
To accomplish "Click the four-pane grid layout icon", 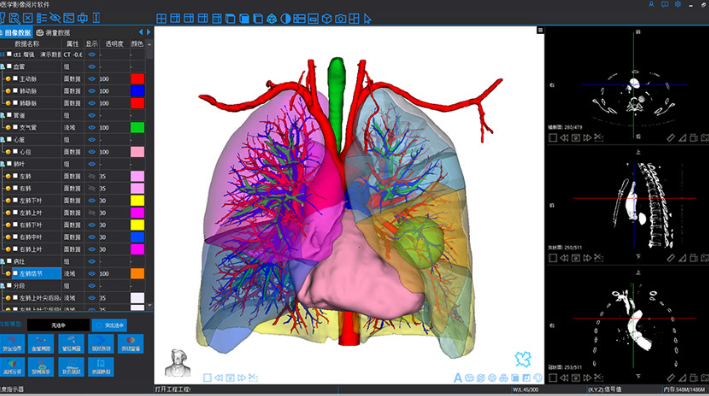I will pos(161,19).
